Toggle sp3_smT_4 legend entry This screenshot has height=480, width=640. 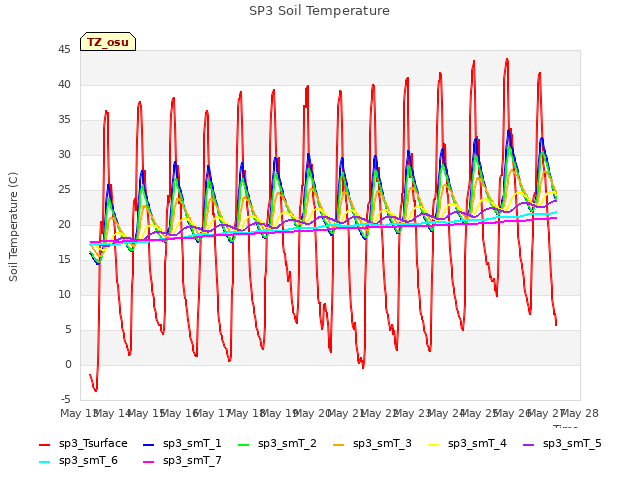coord(467,444)
